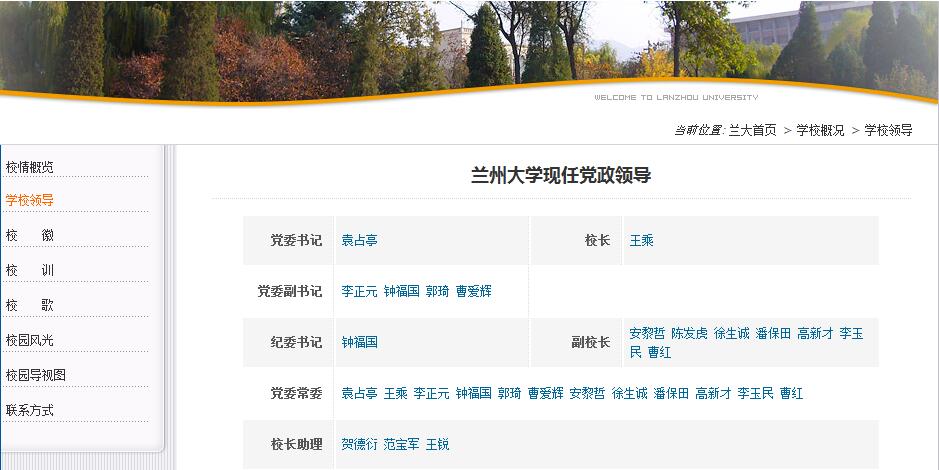Open 徐生诚 in the 党委常委 row
The image size is (939, 470).
(629, 393)
